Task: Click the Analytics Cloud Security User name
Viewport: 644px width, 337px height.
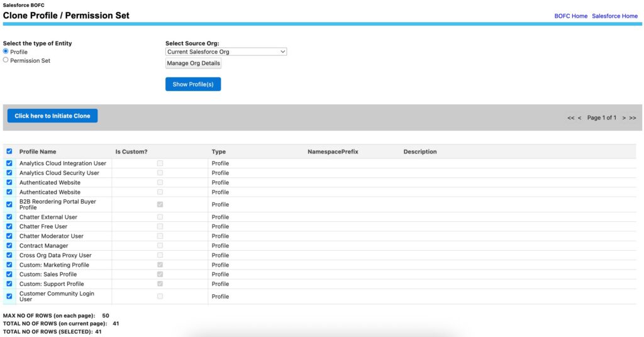Action: tap(59, 173)
